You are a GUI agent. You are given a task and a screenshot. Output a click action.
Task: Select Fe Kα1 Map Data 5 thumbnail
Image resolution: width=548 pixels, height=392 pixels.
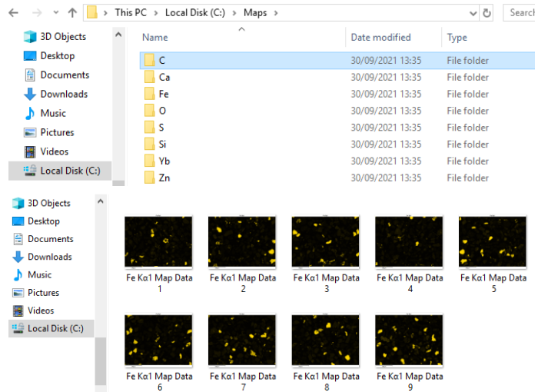coord(493,241)
